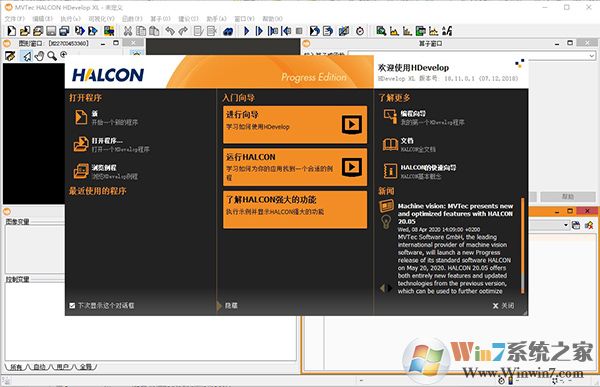Image resolution: width=600 pixels, height=387 pixels.
Task: Open the 帮助(H) menu
Action: [272, 18]
